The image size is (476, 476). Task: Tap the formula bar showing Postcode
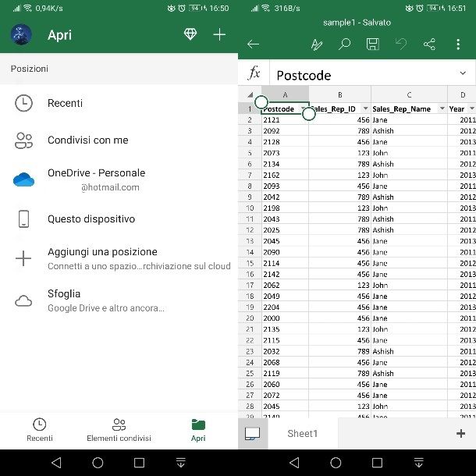pyautogui.click(x=361, y=75)
